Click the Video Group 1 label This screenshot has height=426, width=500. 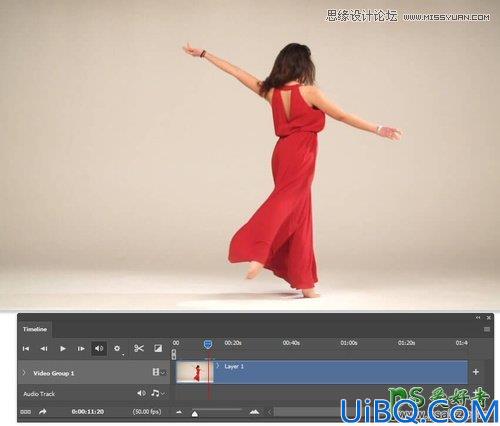click(54, 373)
